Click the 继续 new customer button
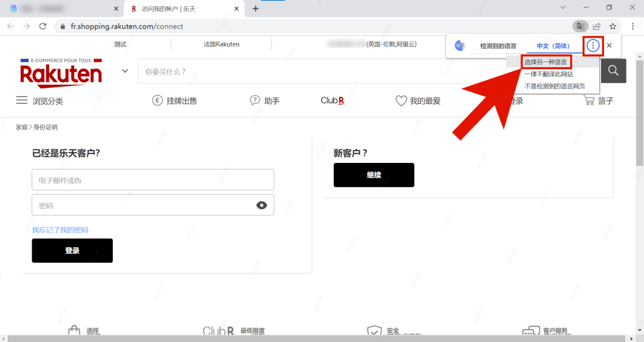Screen dimensions: 644x342 pyautogui.click(x=374, y=175)
